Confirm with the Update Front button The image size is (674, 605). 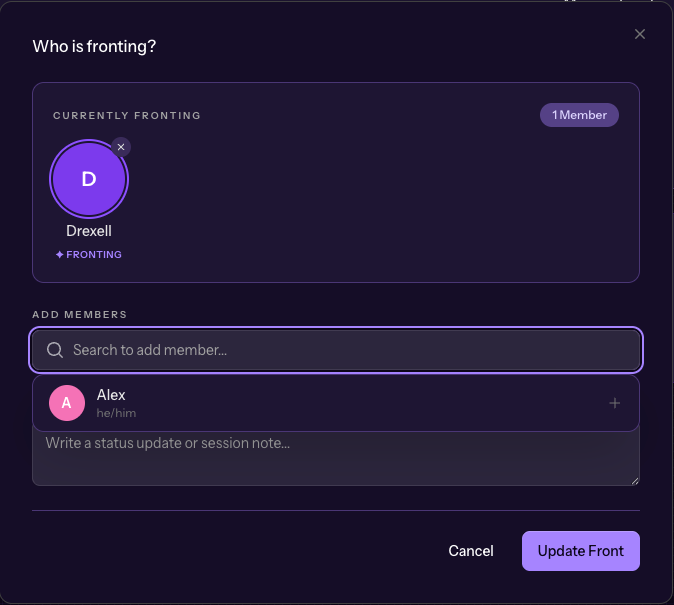[x=580, y=551]
